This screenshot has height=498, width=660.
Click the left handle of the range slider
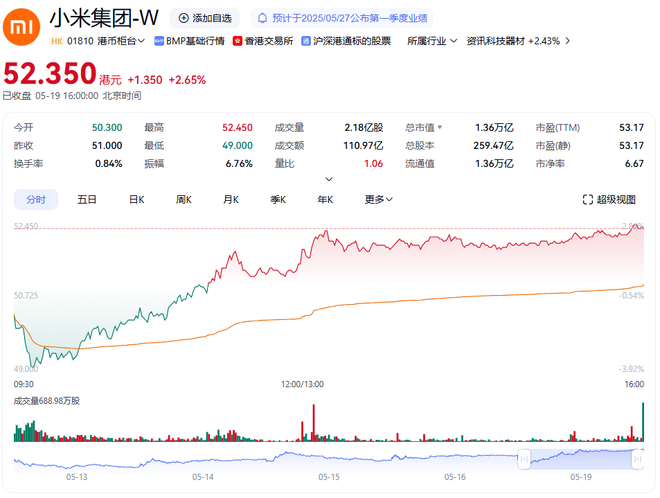click(524, 459)
